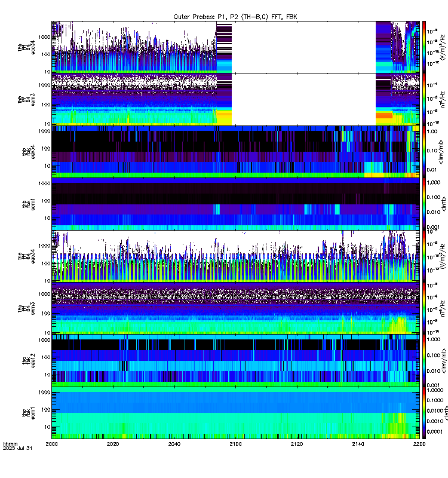Click the thc fbk edc12 spectrogram panel

point(235,361)
